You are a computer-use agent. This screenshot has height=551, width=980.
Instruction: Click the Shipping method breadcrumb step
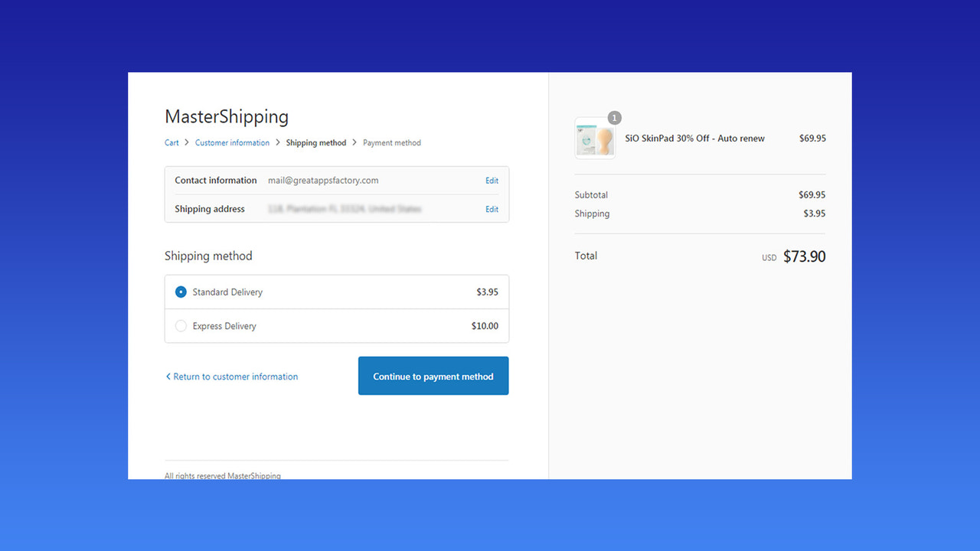(315, 142)
